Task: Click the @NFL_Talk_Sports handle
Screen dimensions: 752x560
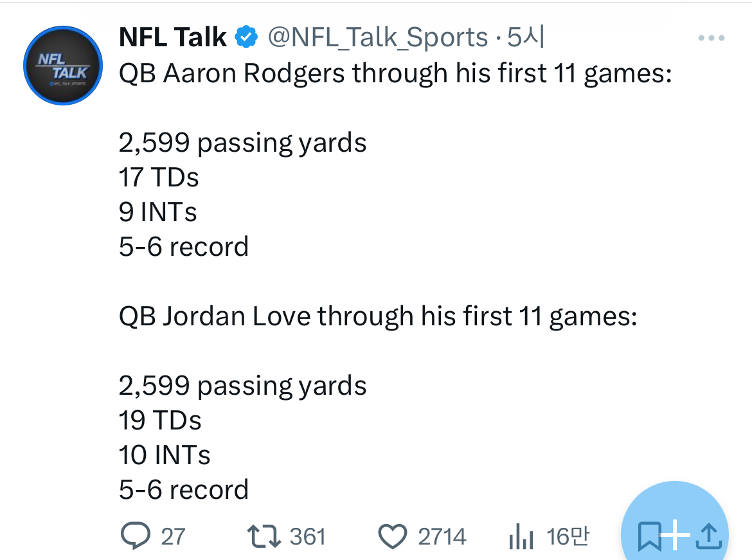Action: coord(377,38)
